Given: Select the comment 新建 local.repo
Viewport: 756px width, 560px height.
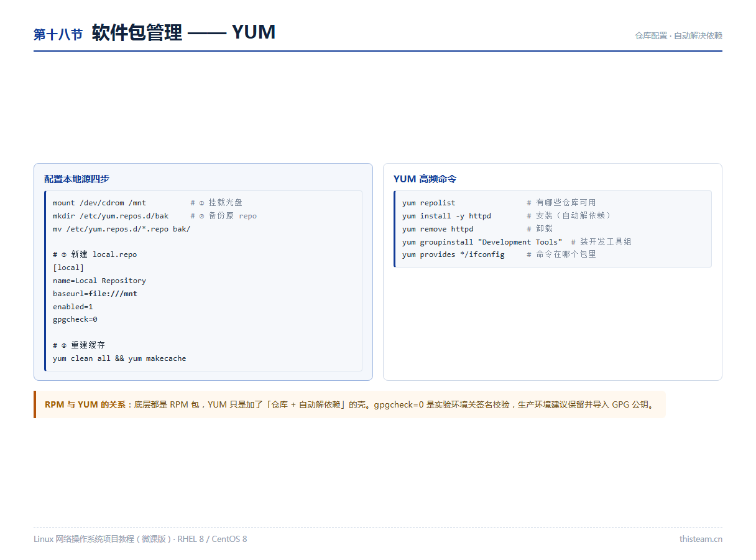Looking at the screenshot, I should click(x=95, y=254).
